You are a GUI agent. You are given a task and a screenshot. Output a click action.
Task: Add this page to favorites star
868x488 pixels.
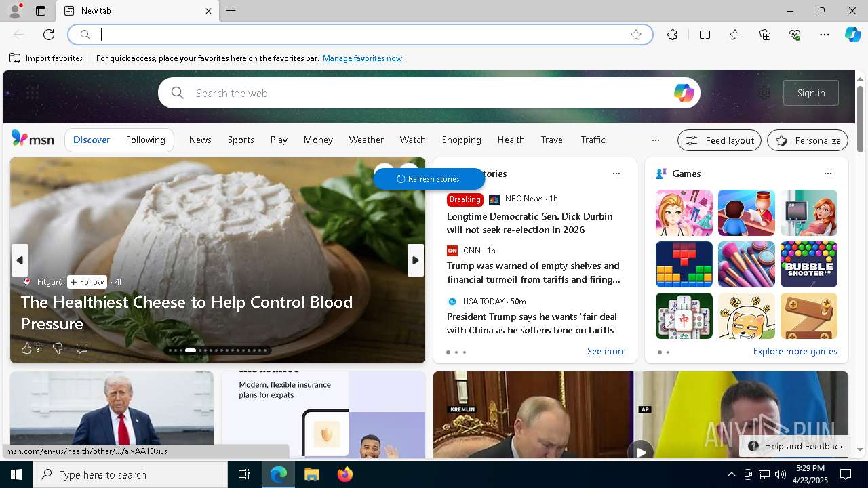(x=636, y=35)
